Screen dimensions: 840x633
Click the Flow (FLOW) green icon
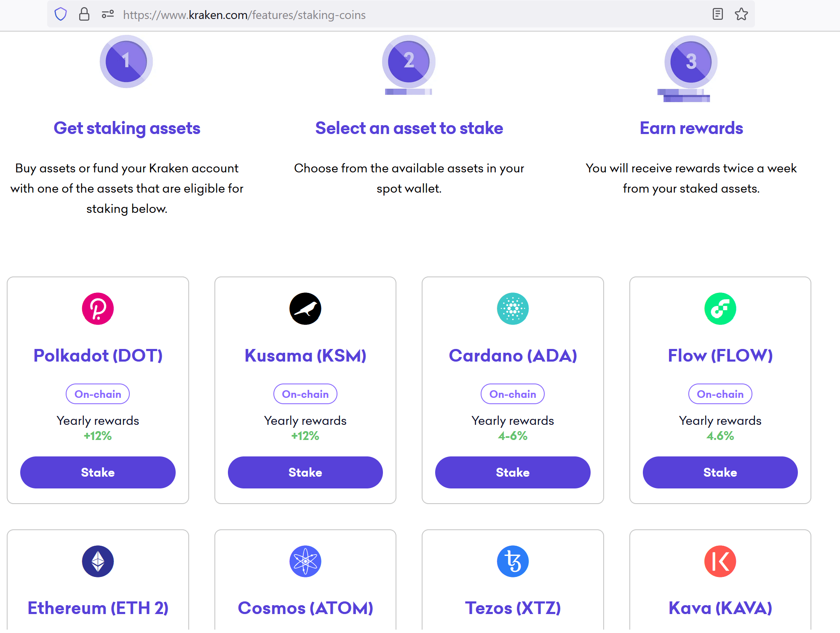[720, 308]
